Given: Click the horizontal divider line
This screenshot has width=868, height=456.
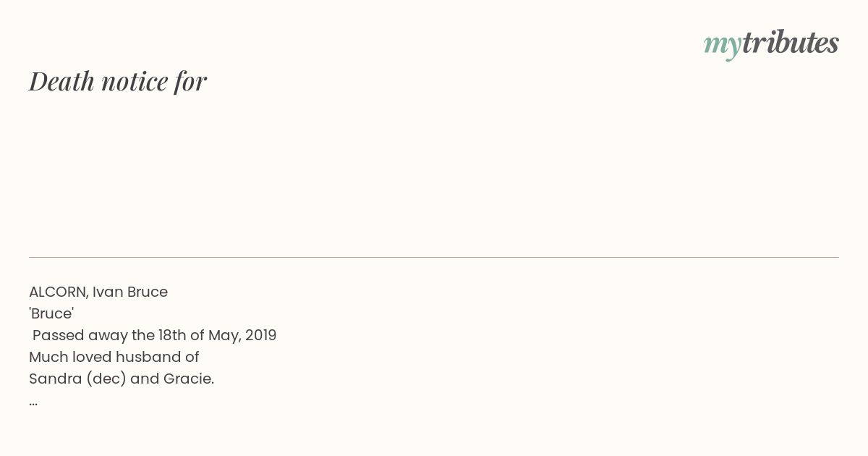Looking at the screenshot, I should pos(434,257).
